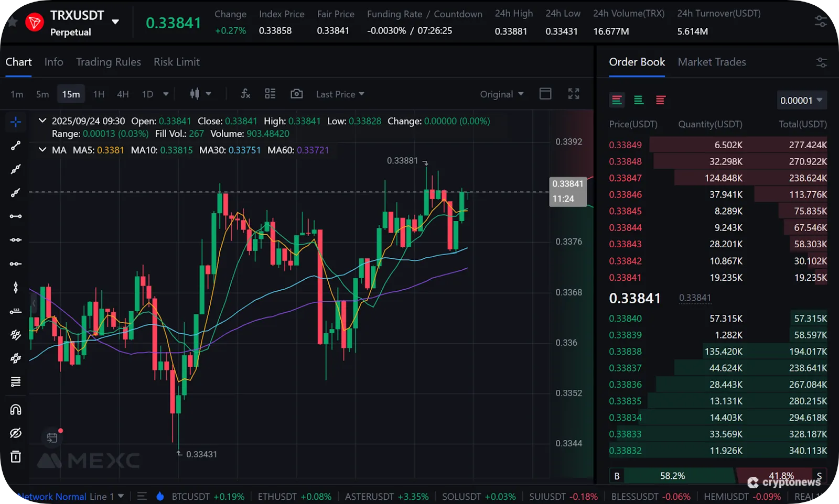Open the Info tab
Screen dimensions: 839x504
(54, 62)
